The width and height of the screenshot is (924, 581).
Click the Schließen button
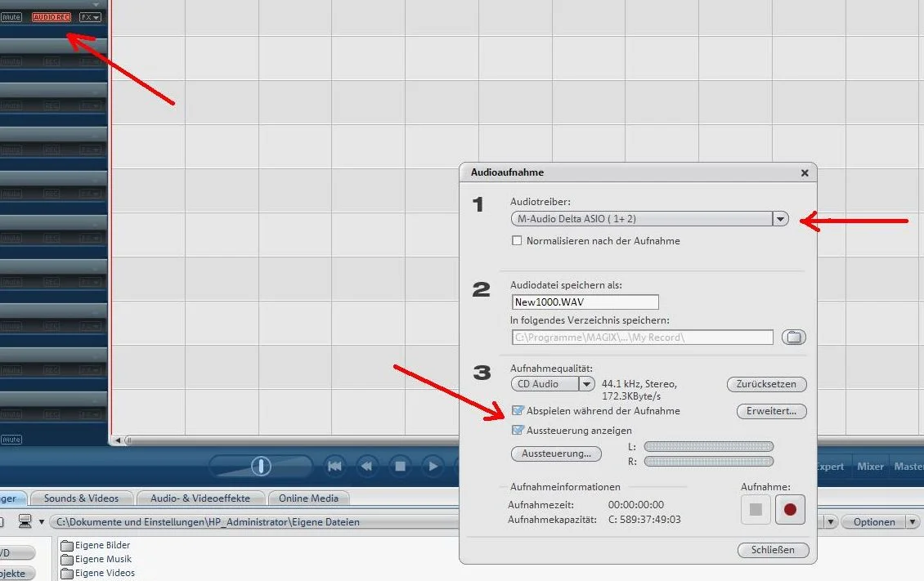pyautogui.click(x=773, y=550)
